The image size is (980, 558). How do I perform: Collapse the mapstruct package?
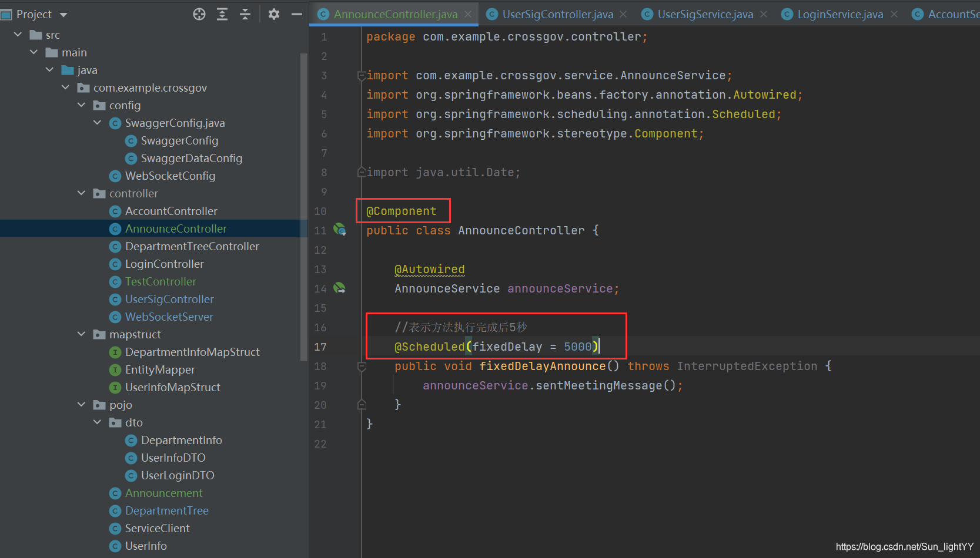tap(81, 334)
